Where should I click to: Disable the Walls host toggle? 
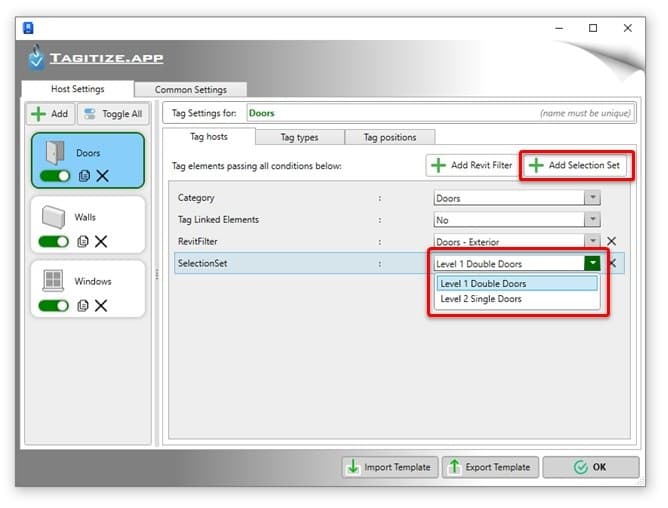click(x=53, y=242)
